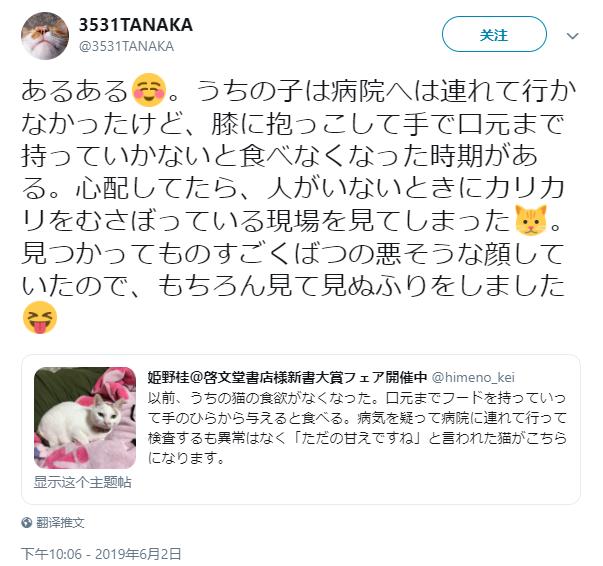603x566 pixels.
Task: Click the blushing smiley emoji in the tweet
Action: [149, 90]
